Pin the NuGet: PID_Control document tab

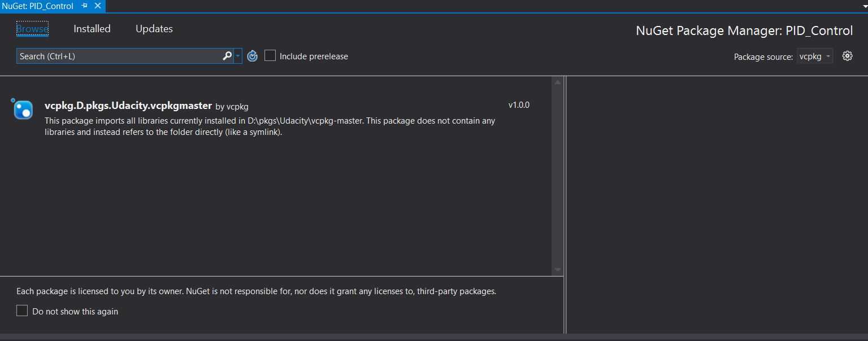tap(85, 6)
